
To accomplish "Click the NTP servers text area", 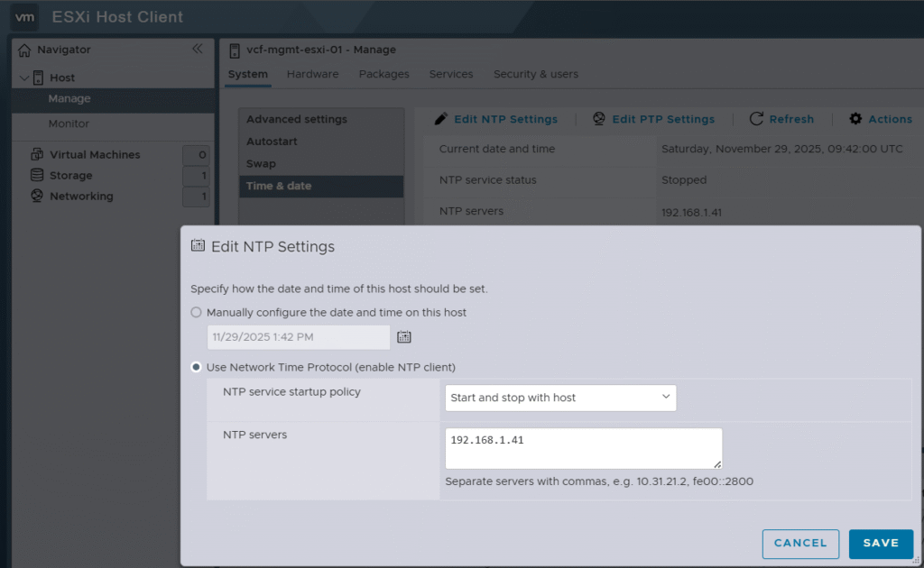I will pyautogui.click(x=584, y=448).
